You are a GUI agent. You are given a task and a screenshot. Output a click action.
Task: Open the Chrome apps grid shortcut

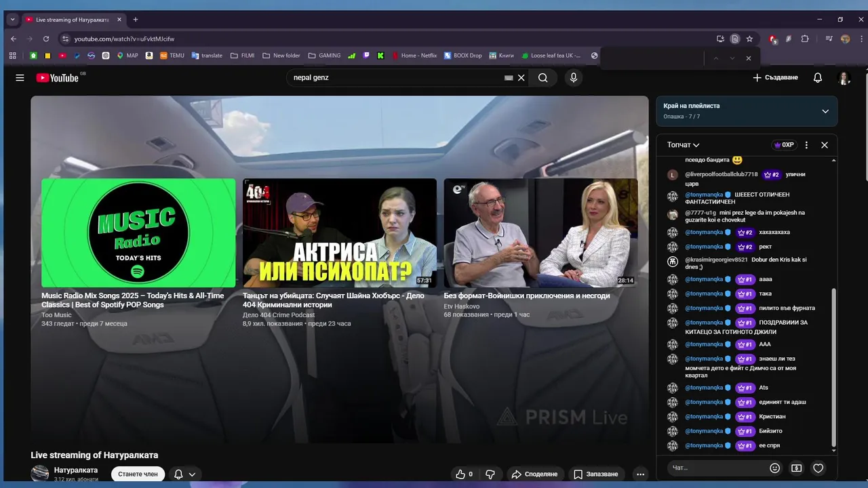13,56
